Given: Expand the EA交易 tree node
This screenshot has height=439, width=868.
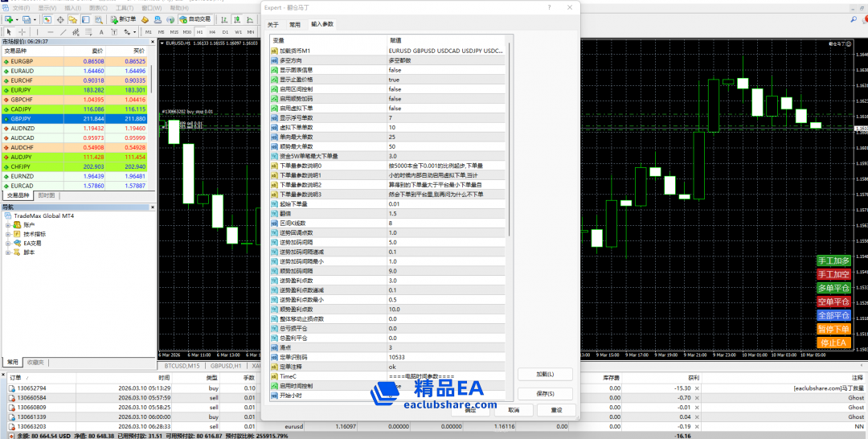Looking at the screenshot, I should click(8, 243).
